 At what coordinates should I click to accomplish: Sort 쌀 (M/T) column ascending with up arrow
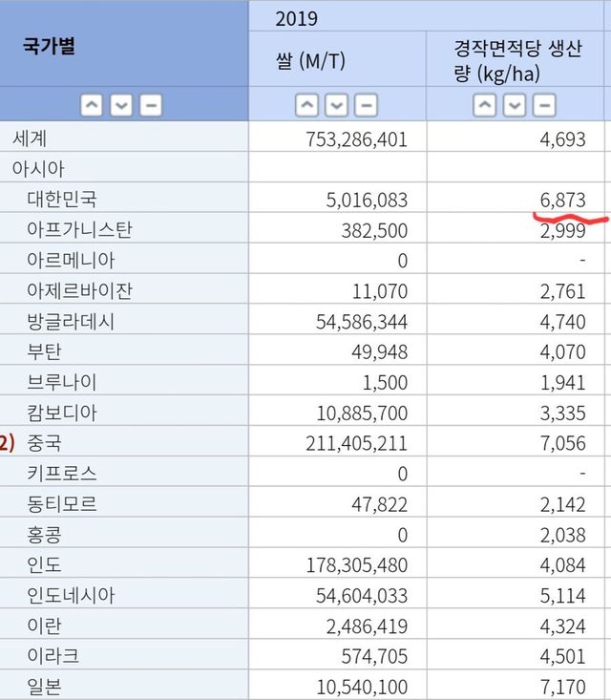[x=307, y=105]
